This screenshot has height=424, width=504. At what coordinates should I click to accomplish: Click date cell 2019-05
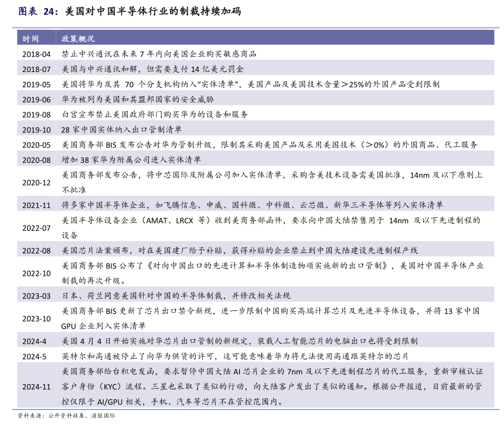pos(36,84)
